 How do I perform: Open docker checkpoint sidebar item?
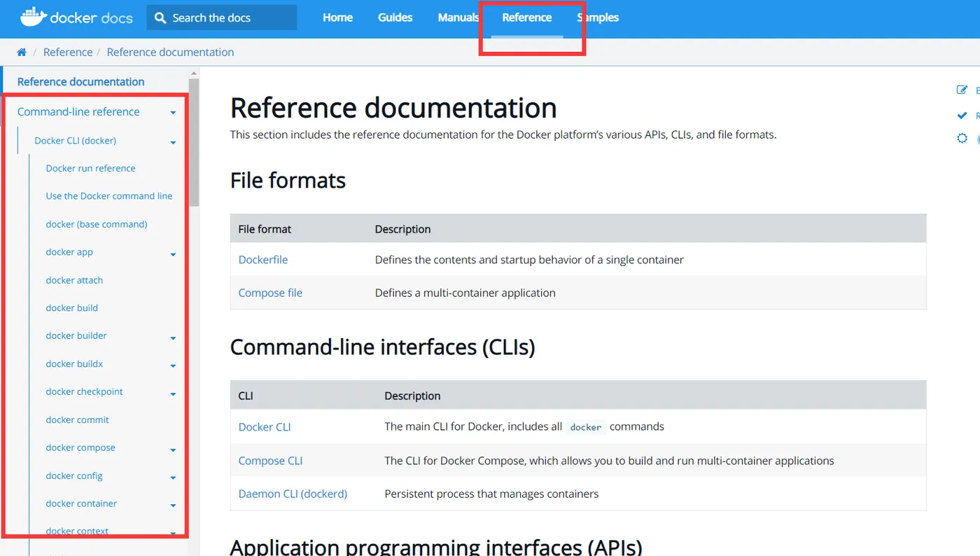click(x=84, y=391)
